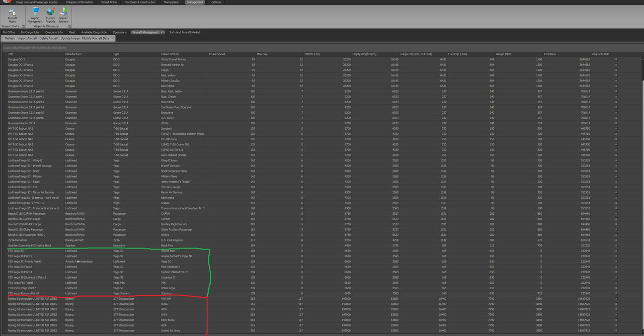
Task: Open the Factories & Construction menu
Action: [140, 2]
